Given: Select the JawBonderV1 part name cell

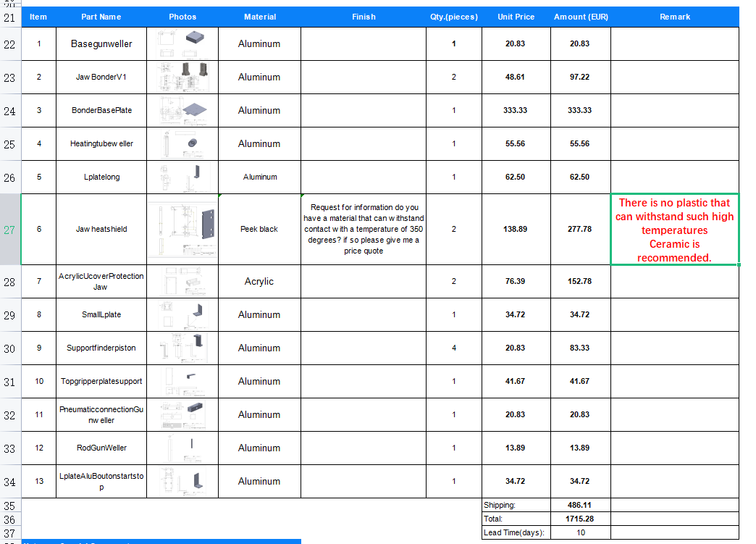Looking at the screenshot, I should pyautogui.click(x=101, y=78).
